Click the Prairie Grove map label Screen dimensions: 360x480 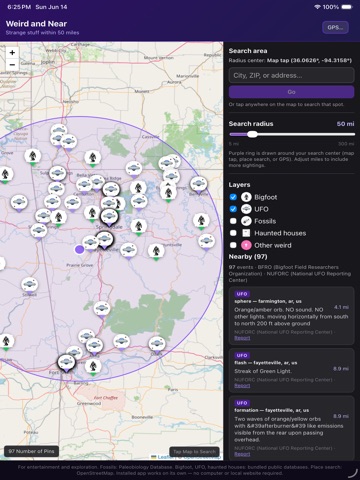[80, 265]
